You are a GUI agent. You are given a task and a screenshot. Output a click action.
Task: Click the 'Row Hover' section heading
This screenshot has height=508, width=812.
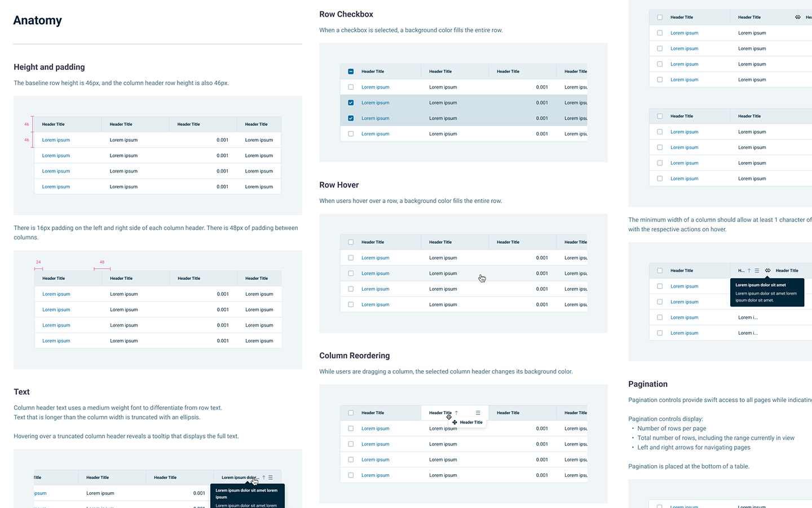pos(339,185)
